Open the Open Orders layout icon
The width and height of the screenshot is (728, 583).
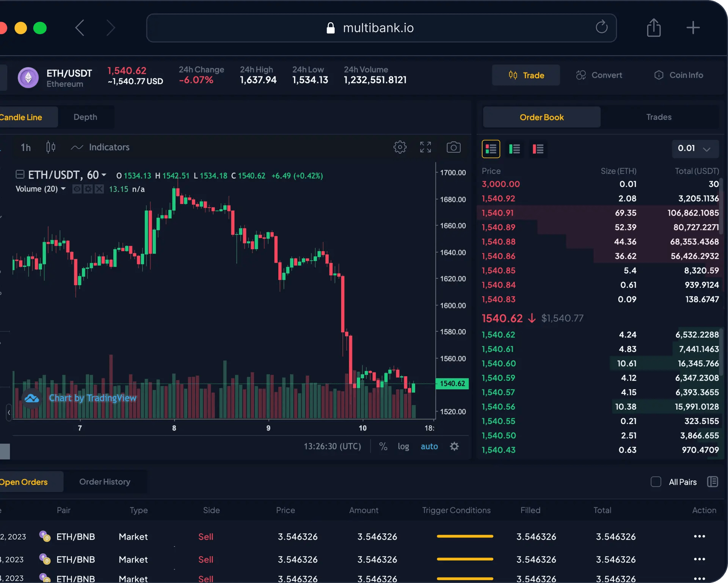(712, 482)
